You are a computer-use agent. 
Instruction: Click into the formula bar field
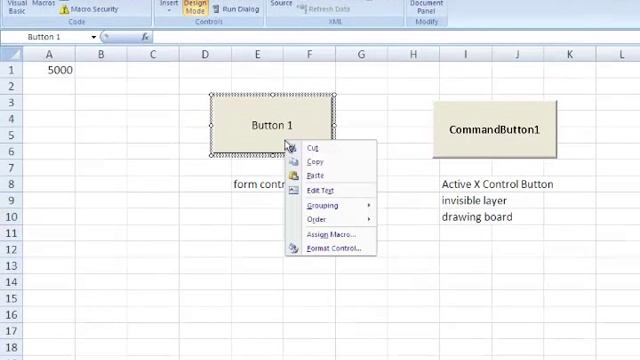pyautogui.click(x=396, y=37)
